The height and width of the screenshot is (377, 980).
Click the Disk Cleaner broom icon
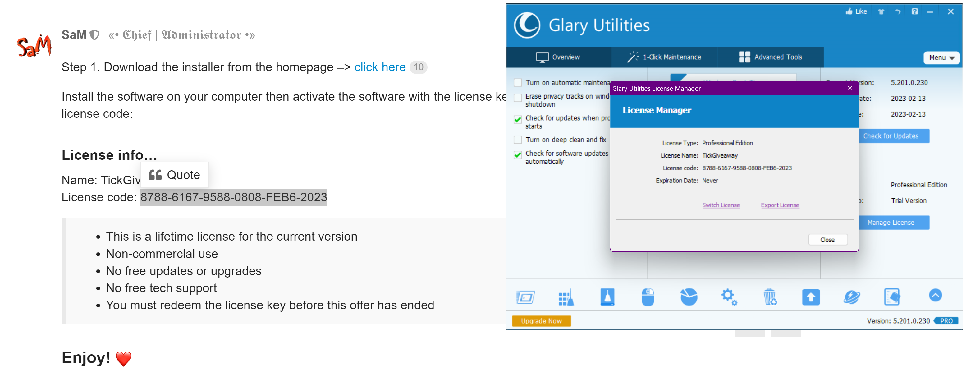[x=607, y=297]
